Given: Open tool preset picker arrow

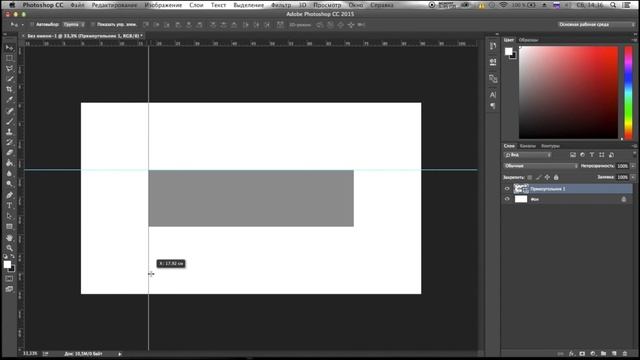Looking at the screenshot, I should click(x=22, y=25).
